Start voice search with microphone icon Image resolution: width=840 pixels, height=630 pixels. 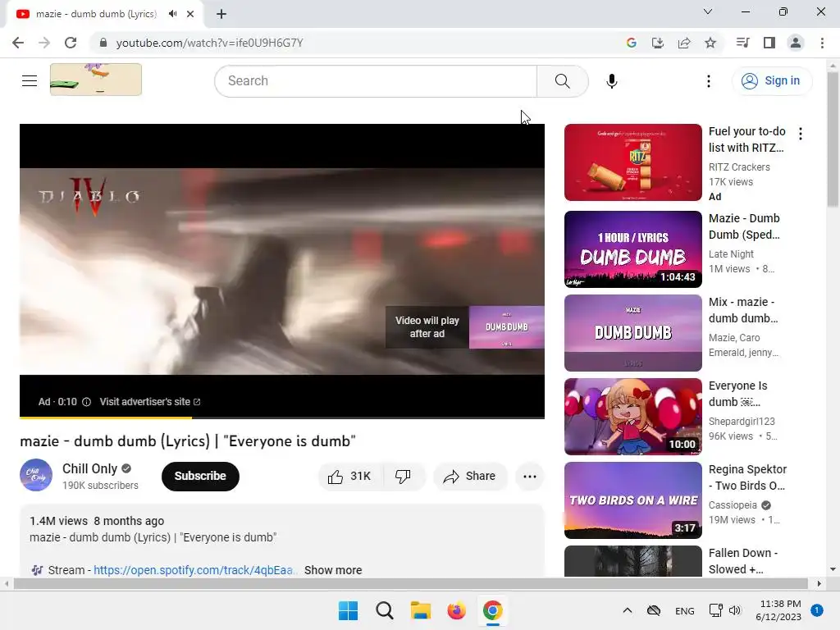(x=612, y=81)
